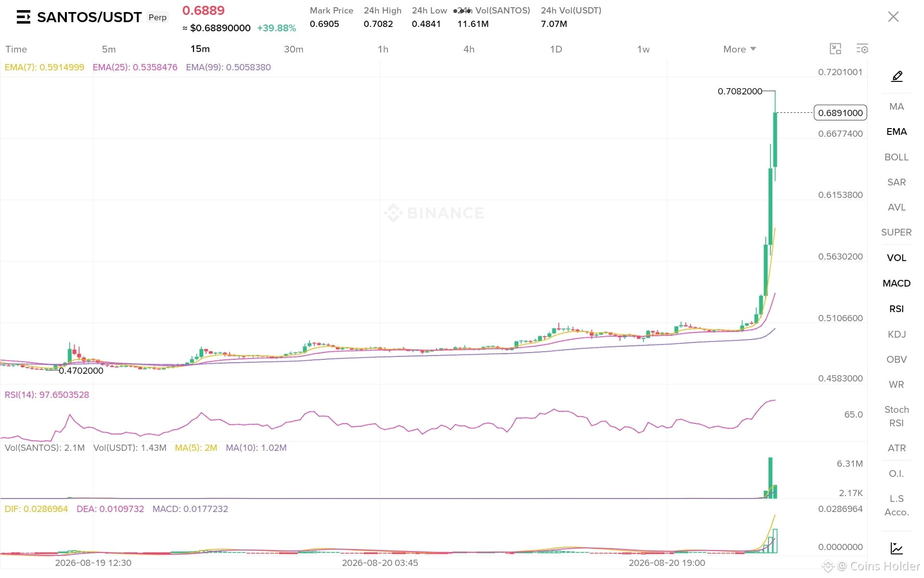Enable the OBV indicator
Image resolution: width=924 pixels, height=578 pixels.
pos(897,359)
